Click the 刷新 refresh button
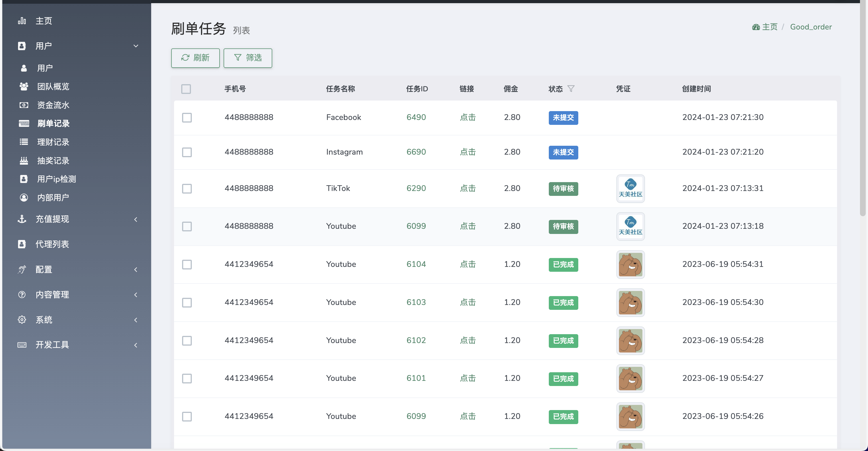The width and height of the screenshot is (868, 451). coord(196,58)
